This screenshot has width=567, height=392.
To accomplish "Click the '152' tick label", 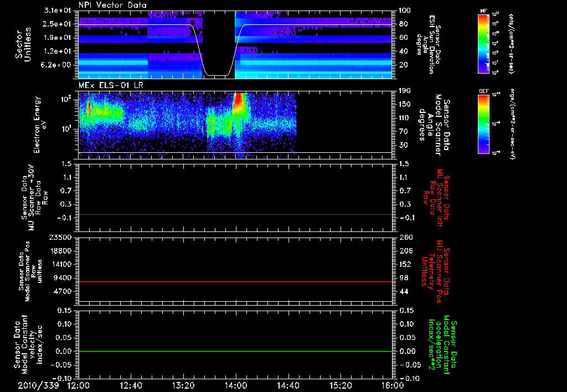I will [405, 264].
